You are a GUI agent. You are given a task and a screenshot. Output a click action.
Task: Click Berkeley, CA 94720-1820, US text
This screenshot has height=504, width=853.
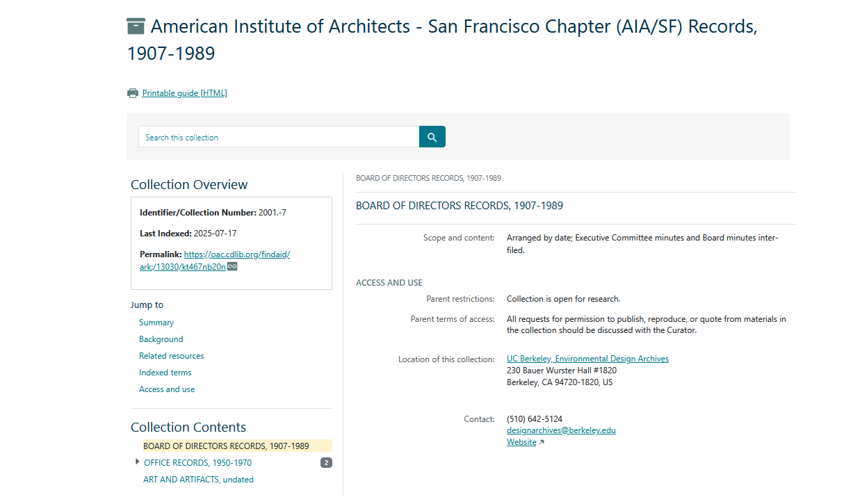click(560, 382)
